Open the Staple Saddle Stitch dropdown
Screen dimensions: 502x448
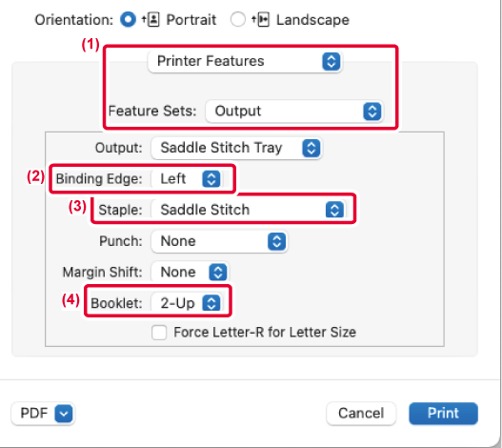pyautogui.click(x=249, y=210)
